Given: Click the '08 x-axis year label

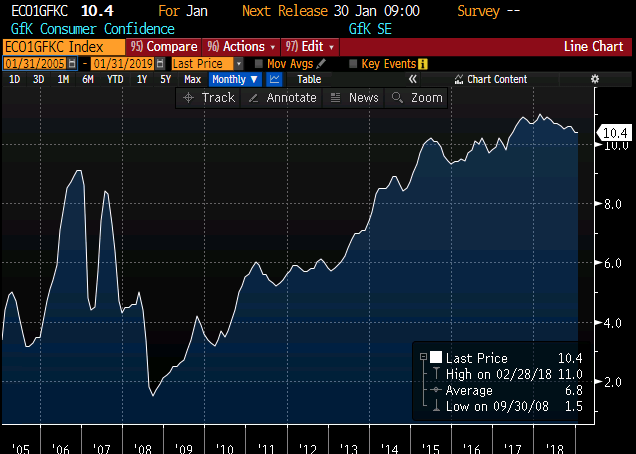Looking at the screenshot, I should (x=142, y=448).
